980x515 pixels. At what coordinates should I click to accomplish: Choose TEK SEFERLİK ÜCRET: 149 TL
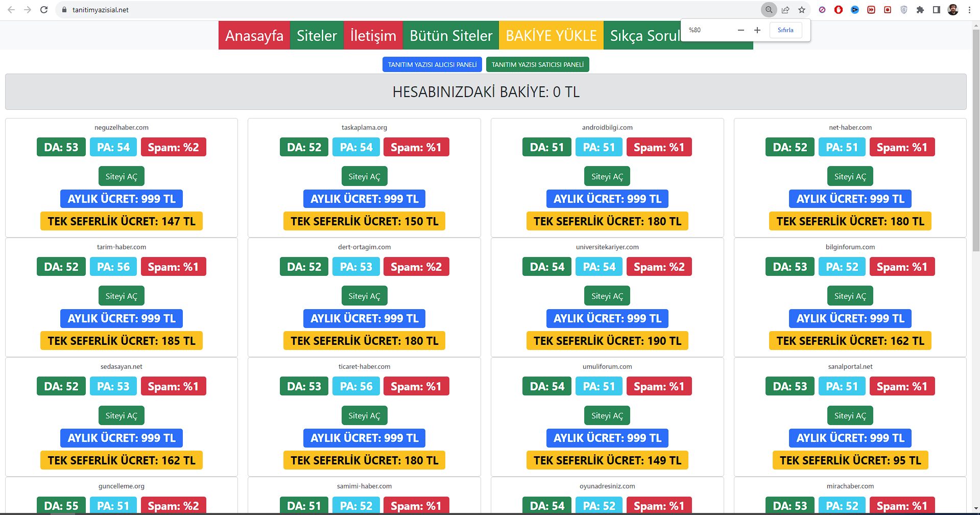[x=607, y=460]
